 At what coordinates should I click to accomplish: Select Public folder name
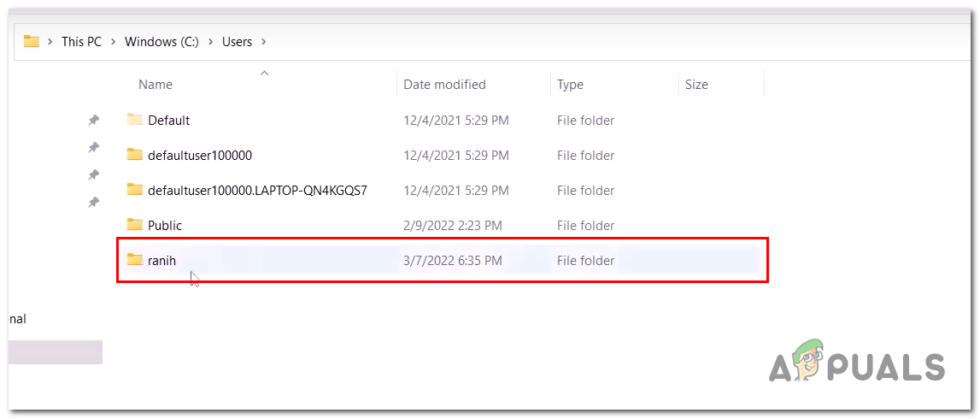[x=165, y=225]
